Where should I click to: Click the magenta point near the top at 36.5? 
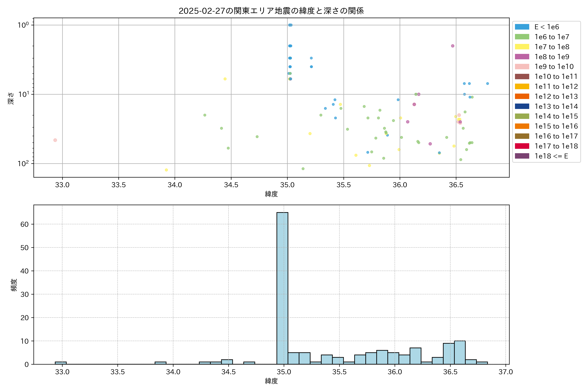pyautogui.click(x=452, y=46)
